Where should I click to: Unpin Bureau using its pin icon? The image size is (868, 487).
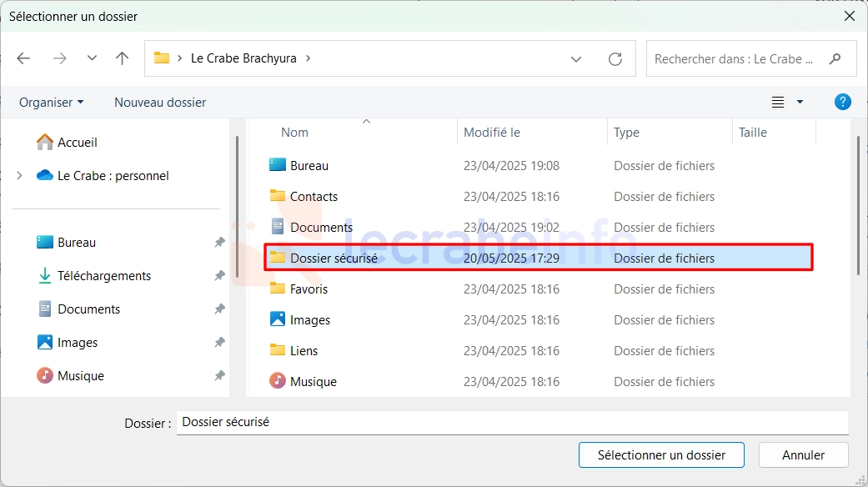(x=220, y=243)
